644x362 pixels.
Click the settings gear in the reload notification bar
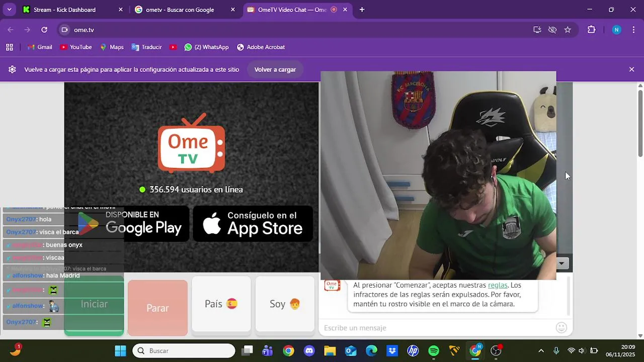click(x=13, y=69)
